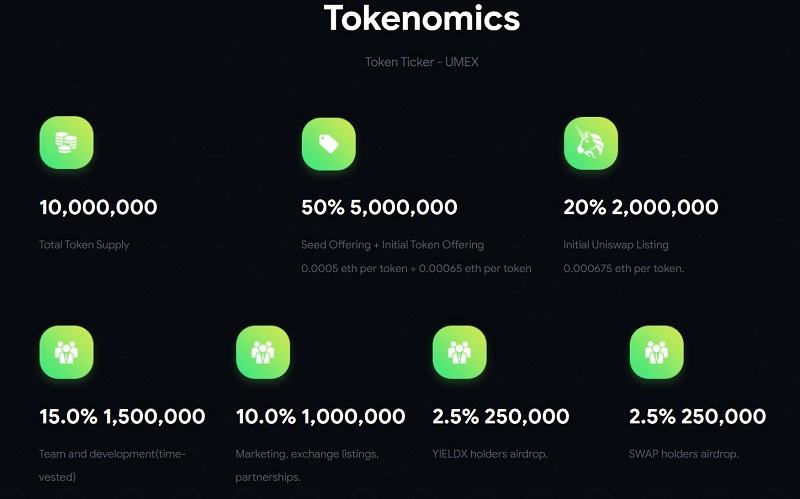Select the 50% 5,000,000 figure

coord(379,208)
